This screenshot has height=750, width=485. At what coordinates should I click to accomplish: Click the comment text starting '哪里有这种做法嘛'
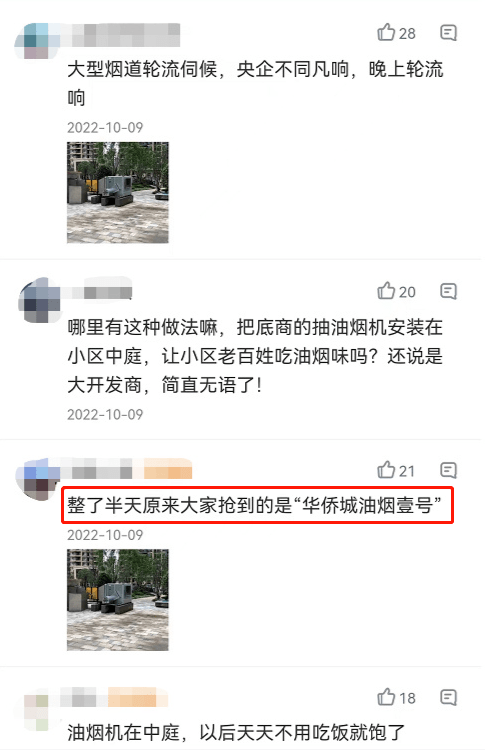point(255,356)
